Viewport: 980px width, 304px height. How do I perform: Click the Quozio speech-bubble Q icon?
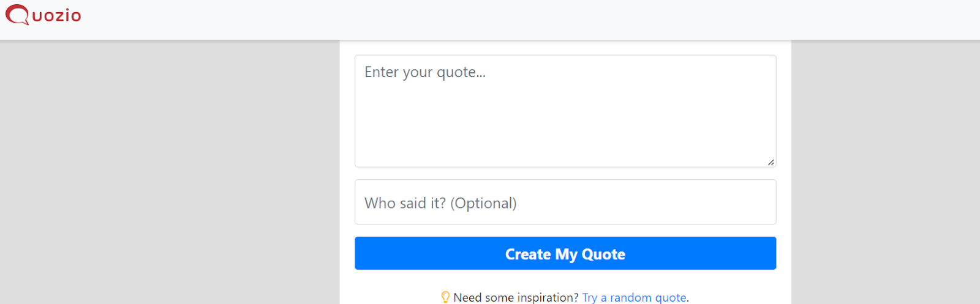(17, 15)
